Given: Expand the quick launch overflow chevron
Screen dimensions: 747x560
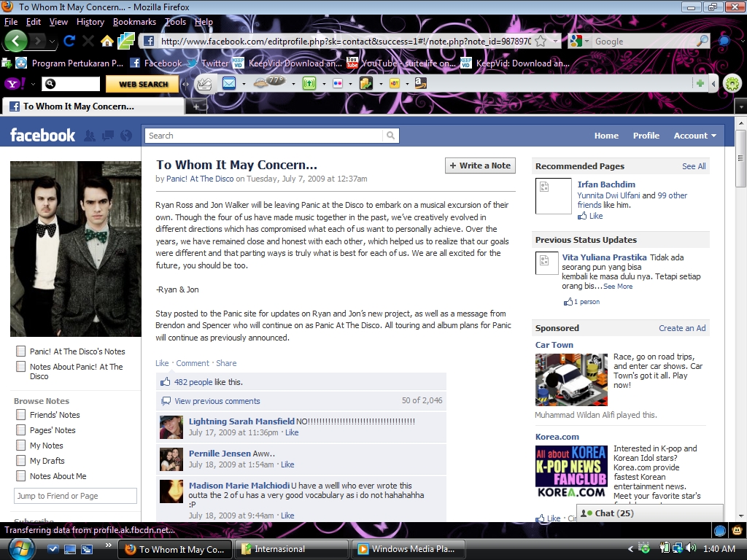Looking at the screenshot, I should click(x=108, y=545).
